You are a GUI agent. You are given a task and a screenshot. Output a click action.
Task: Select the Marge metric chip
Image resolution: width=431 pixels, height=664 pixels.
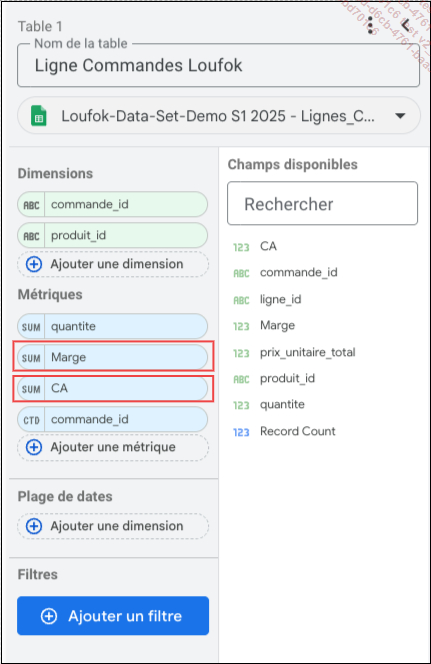(x=113, y=357)
